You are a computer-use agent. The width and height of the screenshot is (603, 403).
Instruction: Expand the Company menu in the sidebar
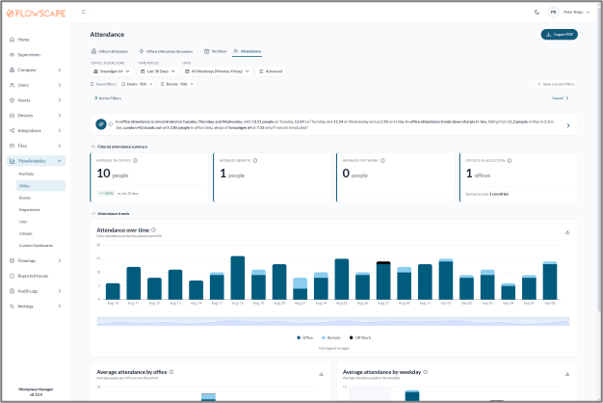click(35, 70)
